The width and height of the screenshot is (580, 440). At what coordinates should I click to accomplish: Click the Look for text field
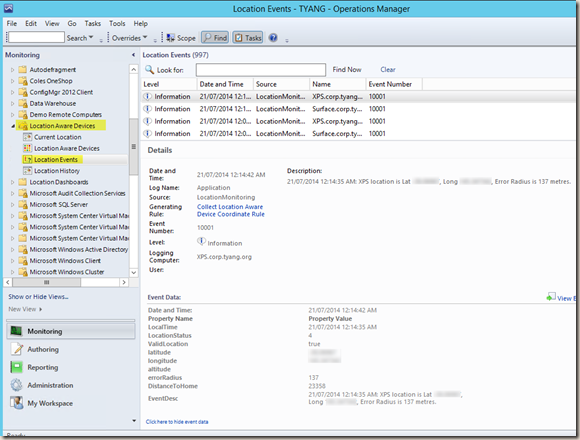tap(261, 70)
